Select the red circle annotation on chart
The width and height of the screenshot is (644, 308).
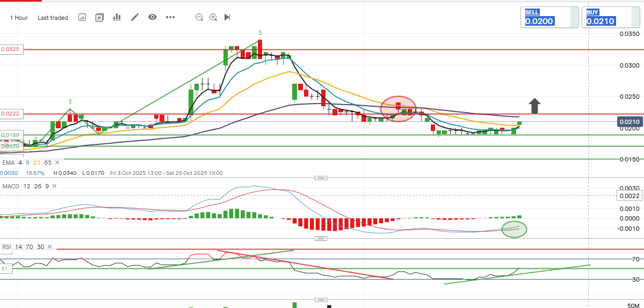tap(399, 109)
